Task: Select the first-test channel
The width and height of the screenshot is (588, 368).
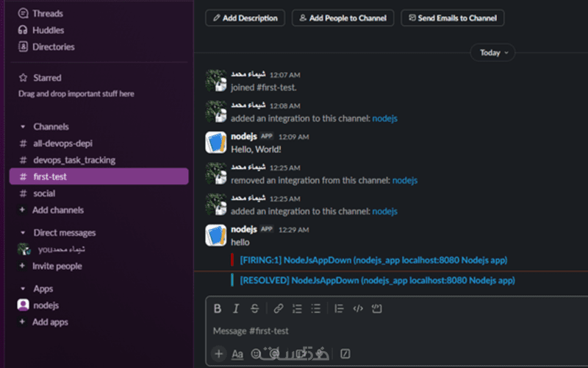Action: [99, 177]
